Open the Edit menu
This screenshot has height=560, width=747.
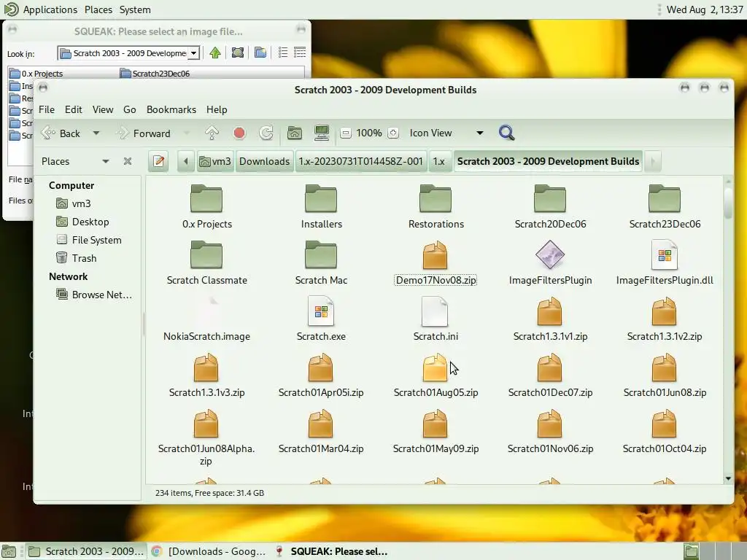coord(74,109)
